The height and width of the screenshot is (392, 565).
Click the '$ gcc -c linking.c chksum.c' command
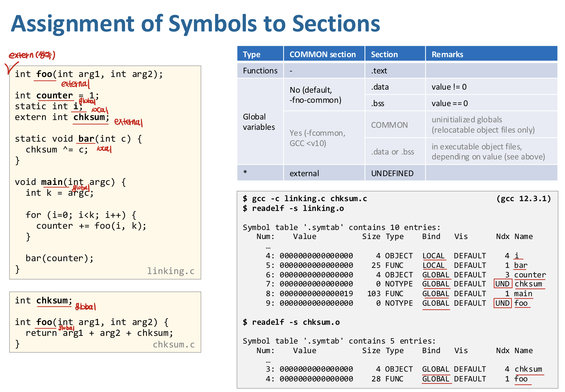tap(305, 199)
